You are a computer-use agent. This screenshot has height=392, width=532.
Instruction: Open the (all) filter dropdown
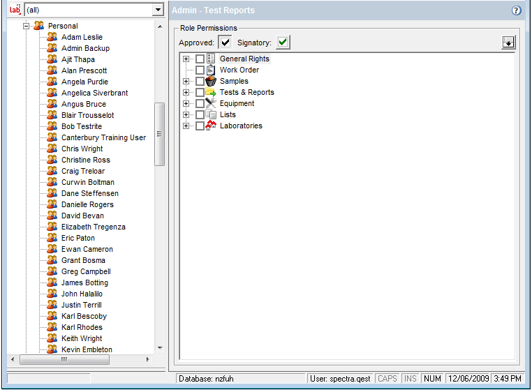tap(158, 10)
